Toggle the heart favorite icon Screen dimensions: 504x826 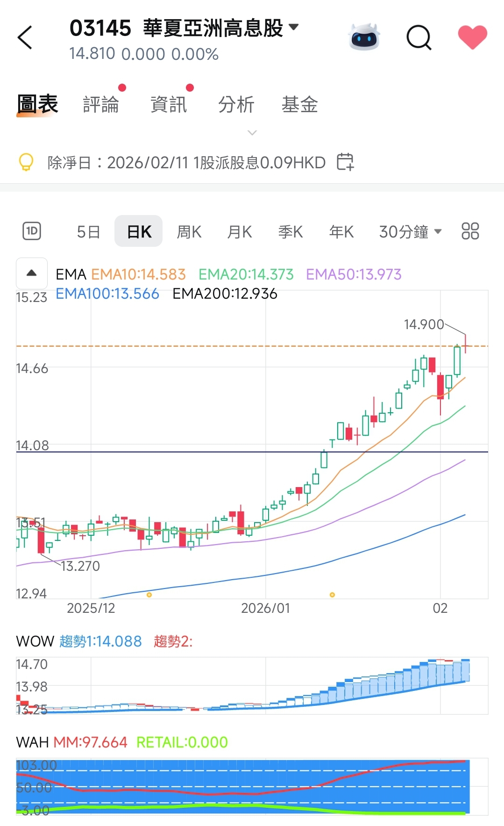[x=473, y=37]
